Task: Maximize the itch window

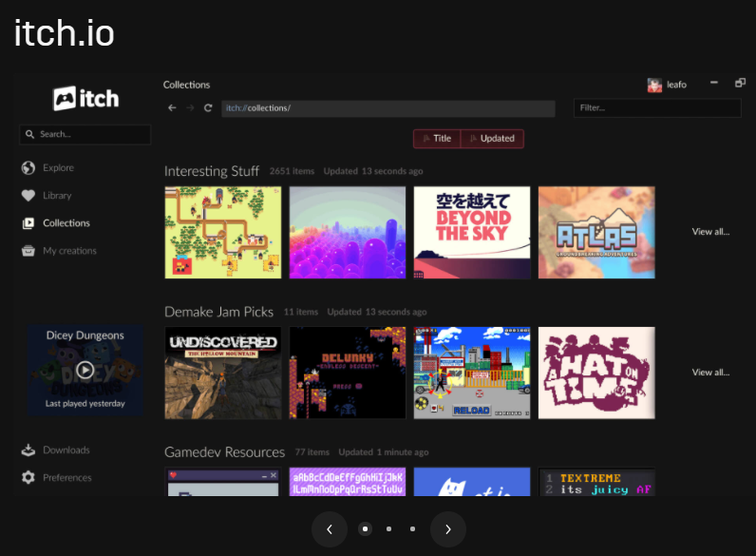Action: [740, 83]
